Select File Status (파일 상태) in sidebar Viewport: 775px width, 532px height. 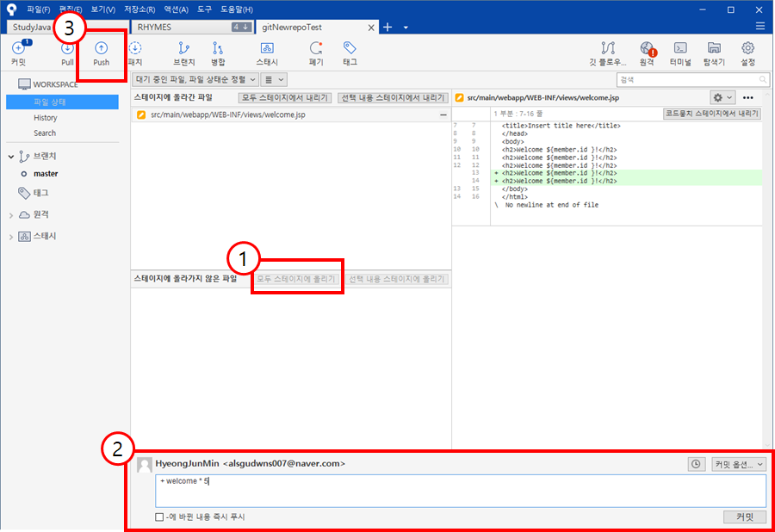point(62,102)
